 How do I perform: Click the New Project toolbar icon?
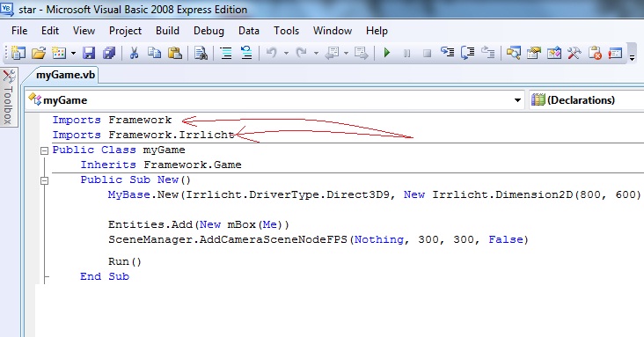(x=18, y=53)
